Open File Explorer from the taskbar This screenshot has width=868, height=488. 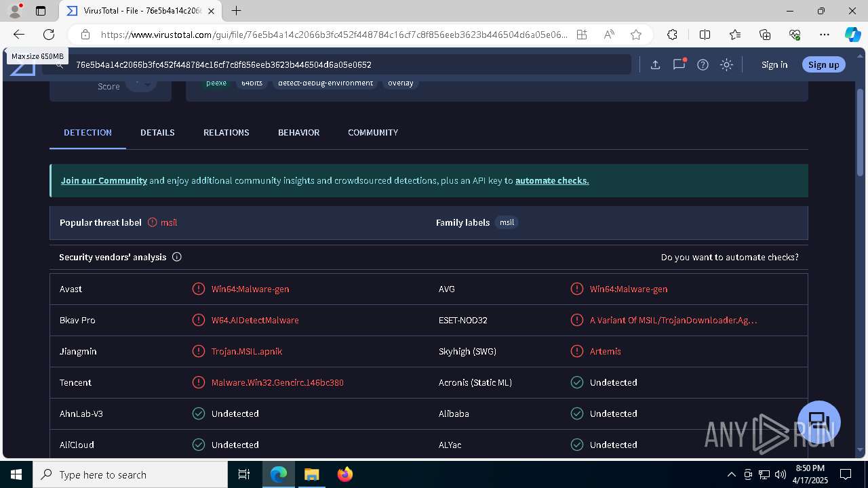tap(311, 474)
